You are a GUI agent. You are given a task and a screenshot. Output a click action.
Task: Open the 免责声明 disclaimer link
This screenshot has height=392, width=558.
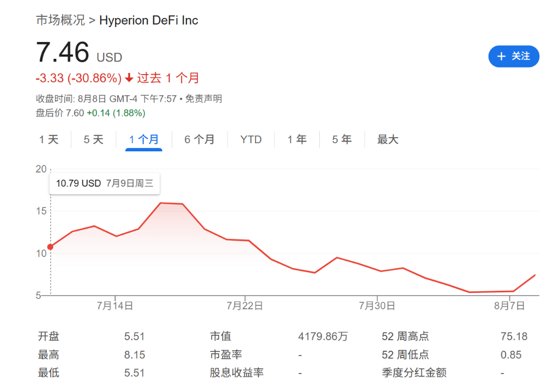pyautogui.click(x=204, y=99)
